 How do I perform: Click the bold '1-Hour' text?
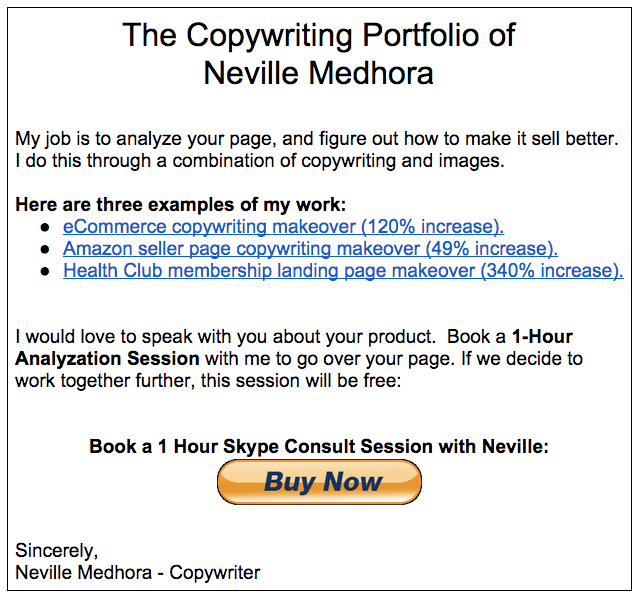point(542,337)
